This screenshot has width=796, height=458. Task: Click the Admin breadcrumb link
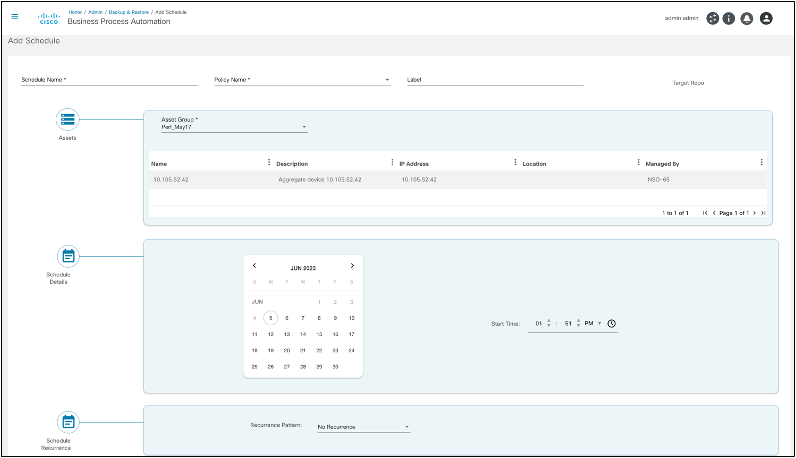pyautogui.click(x=95, y=12)
